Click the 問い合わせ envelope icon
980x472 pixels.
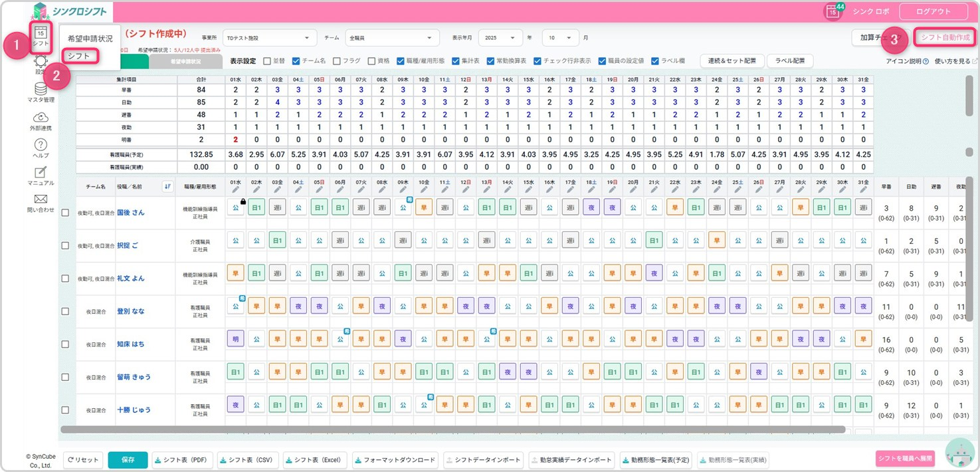pyautogui.click(x=41, y=199)
